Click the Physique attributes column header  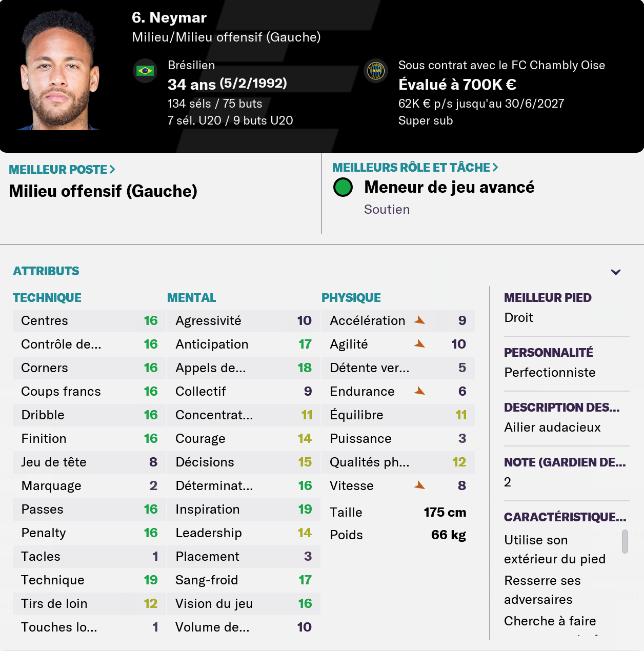[x=351, y=298]
